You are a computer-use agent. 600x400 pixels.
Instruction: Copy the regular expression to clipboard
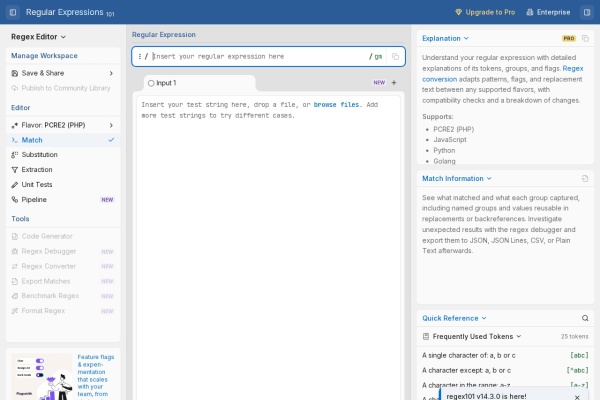click(395, 57)
